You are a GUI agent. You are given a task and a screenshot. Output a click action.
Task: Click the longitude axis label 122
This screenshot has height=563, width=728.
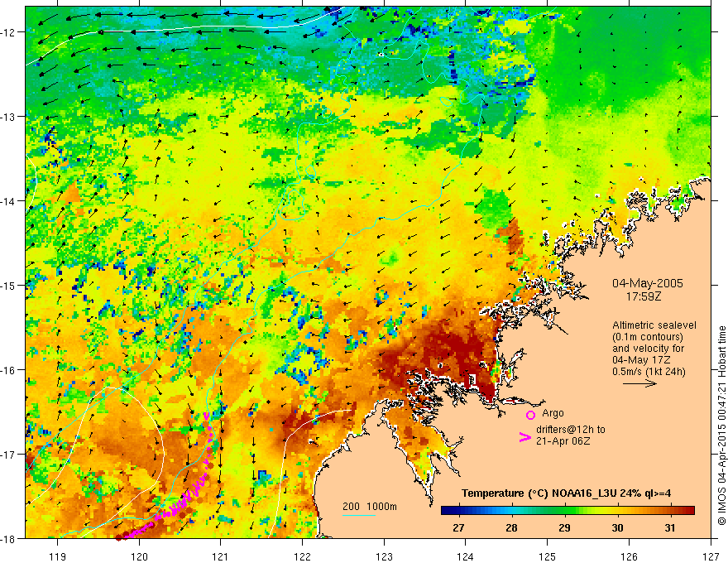coord(302,556)
